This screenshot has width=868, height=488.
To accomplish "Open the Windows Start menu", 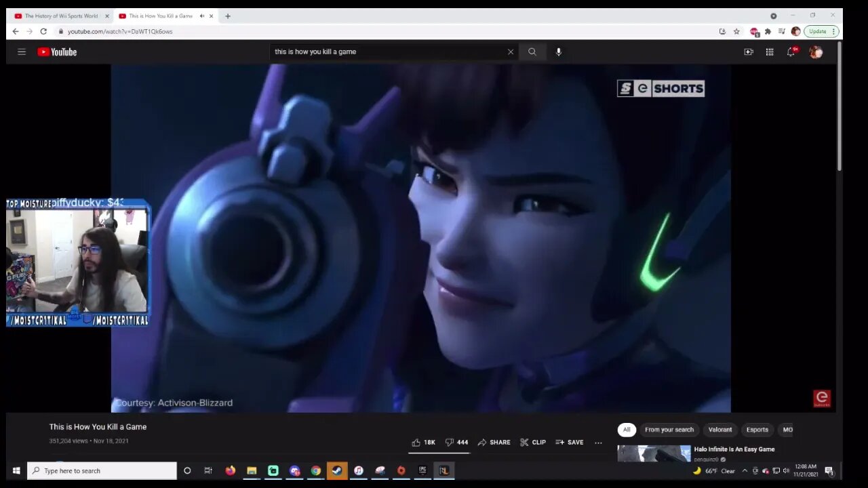I will point(16,470).
